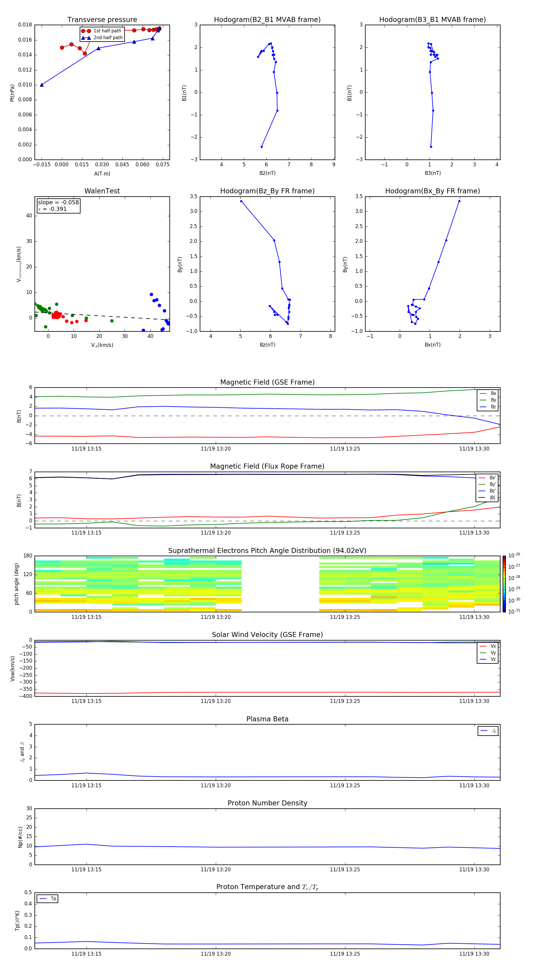Click the isolated blue triangle in Transverse pressure plot
The image size is (535, 980).
coord(42,85)
